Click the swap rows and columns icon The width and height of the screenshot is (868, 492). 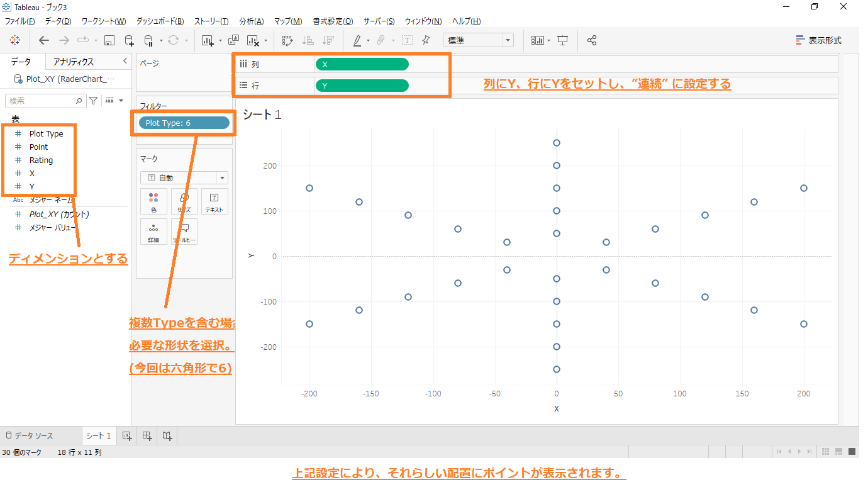pyautogui.click(x=287, y=40)
